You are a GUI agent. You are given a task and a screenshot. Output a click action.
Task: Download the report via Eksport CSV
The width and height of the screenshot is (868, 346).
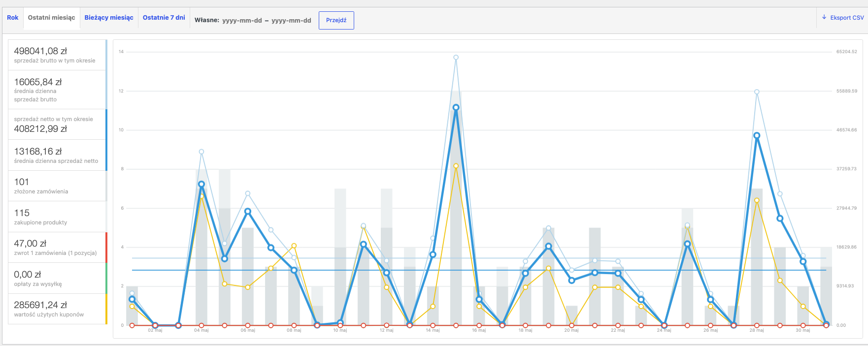[x=843, y=18]
